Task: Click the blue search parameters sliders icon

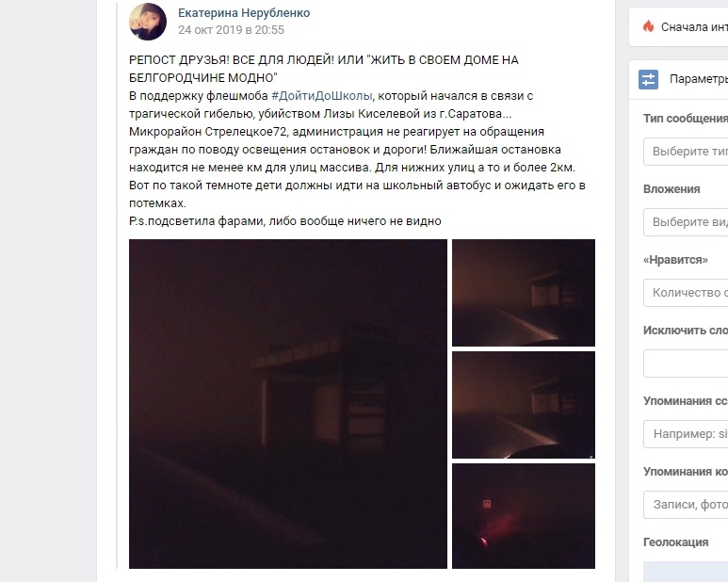Action: coord(648,79)
